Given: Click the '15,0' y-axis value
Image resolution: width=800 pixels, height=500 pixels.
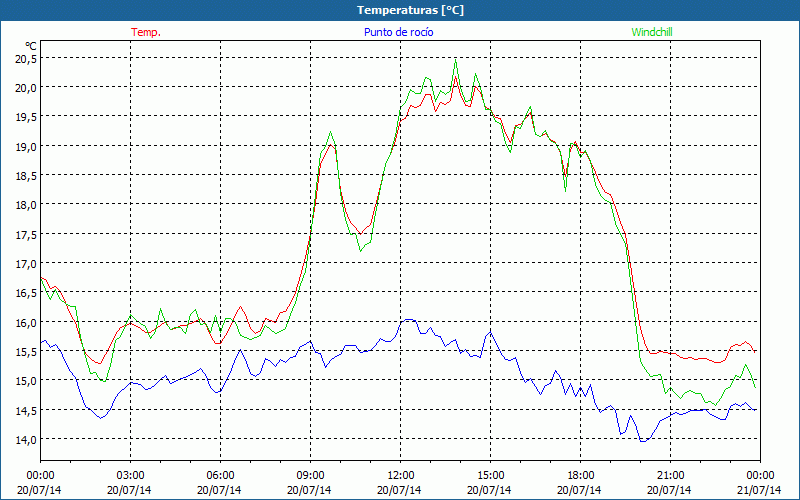Looking at the screenshot, I should pos(26,381).
